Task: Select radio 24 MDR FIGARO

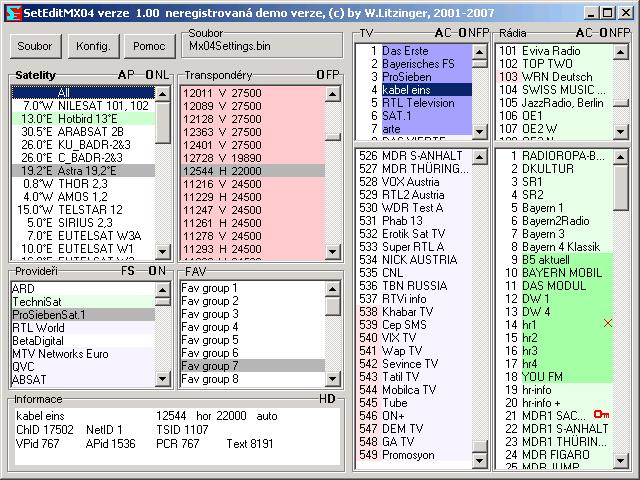Action: [555, 455]
